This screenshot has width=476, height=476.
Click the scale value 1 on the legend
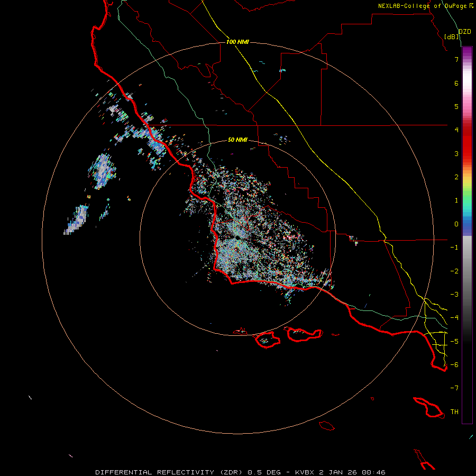456,200
